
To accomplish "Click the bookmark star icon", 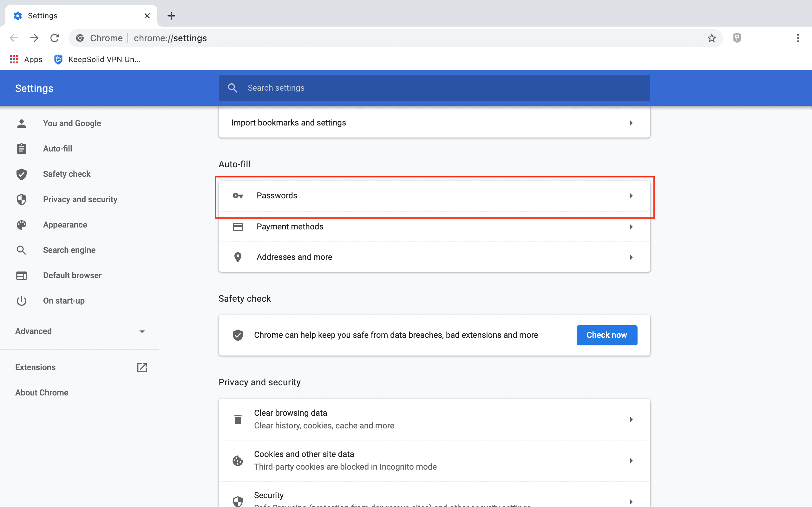I will 711,38.
